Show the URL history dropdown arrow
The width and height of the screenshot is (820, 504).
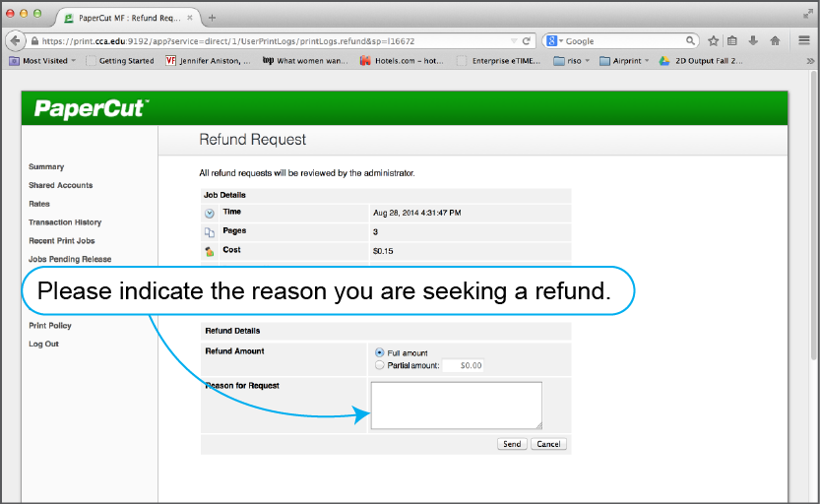(514, 40)
